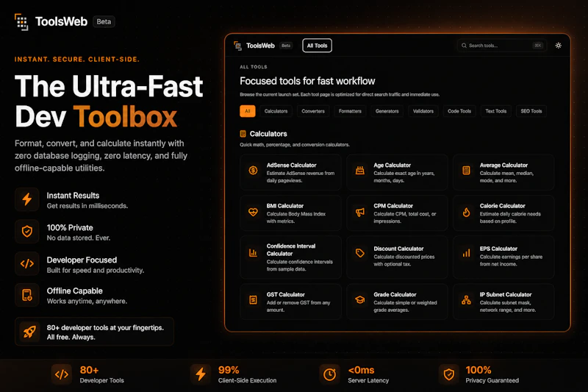Screen dimensions: 588x392
Task: Click 'INSTANT. SECURE. CLIENT-SIDE.' tagline
Action: click(77, 60)
